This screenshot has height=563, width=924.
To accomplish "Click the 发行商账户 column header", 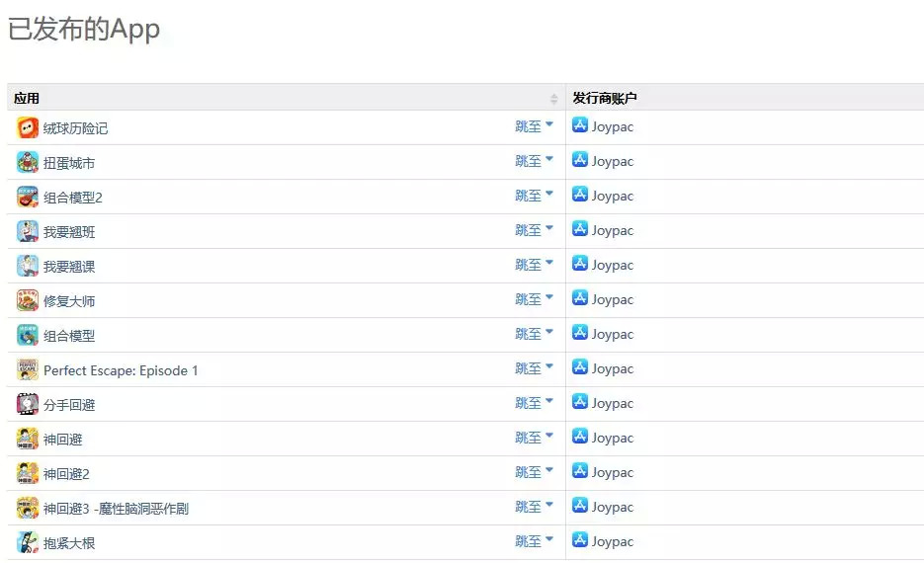I will pyautogui.click(x=605, y=98).
